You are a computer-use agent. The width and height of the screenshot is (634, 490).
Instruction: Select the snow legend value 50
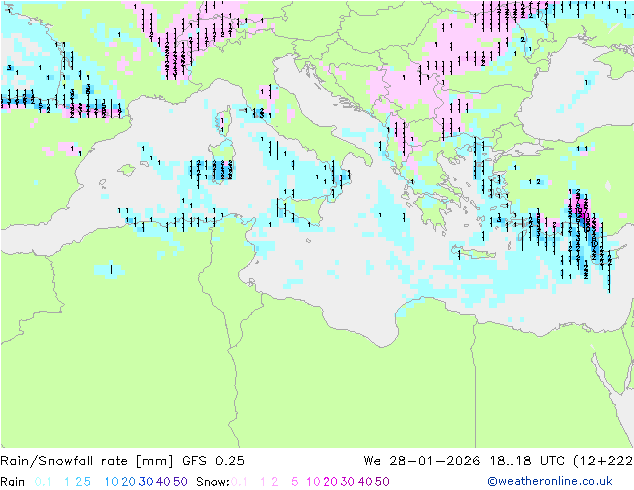(382, 482)
